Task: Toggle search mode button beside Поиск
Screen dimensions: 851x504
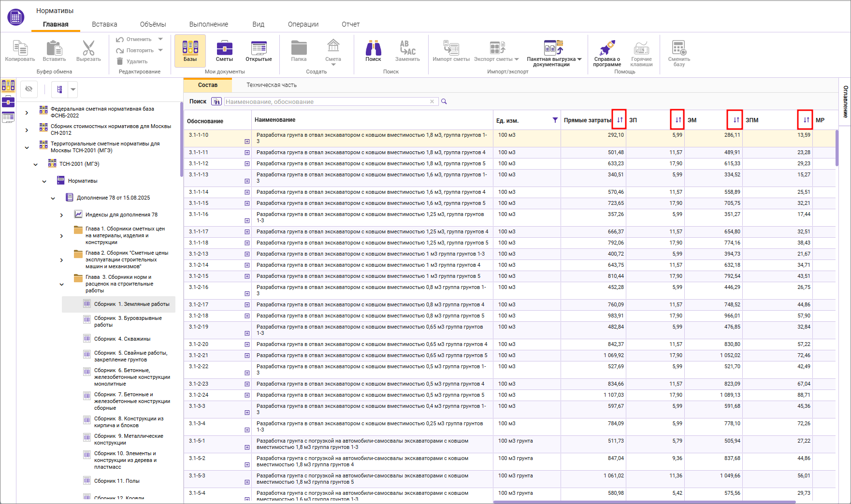Action: tap(216, 101)
